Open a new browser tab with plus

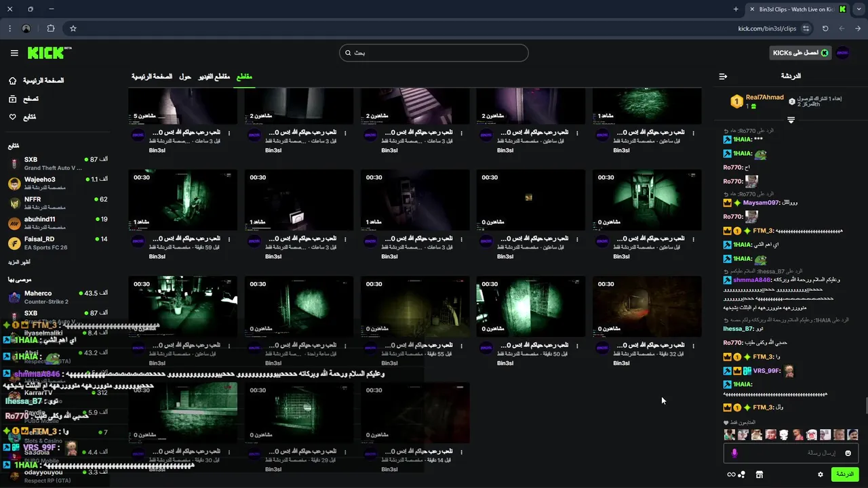[x=736, y=9]
